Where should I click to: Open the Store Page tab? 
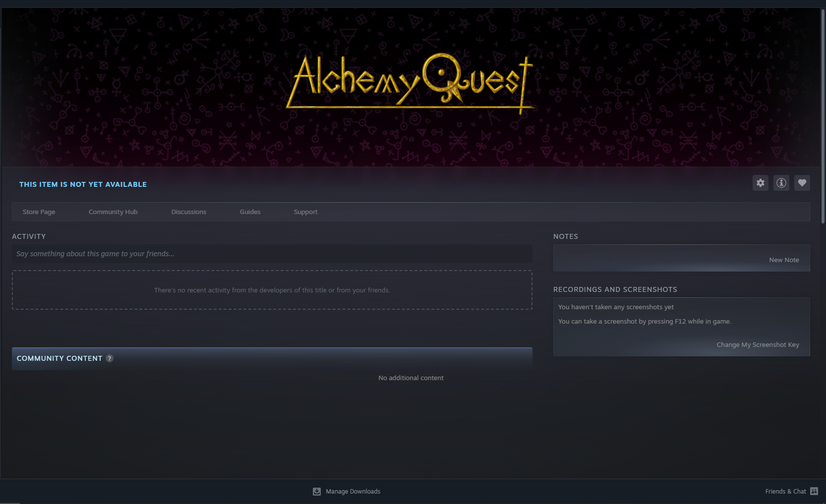click(x=39, y=212)
